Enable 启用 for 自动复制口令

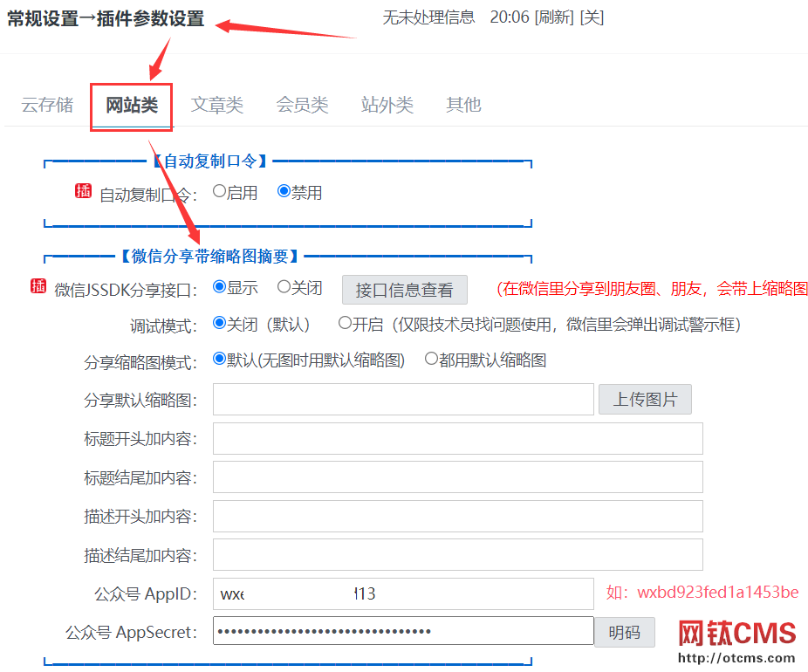click(x=220, y=191)
